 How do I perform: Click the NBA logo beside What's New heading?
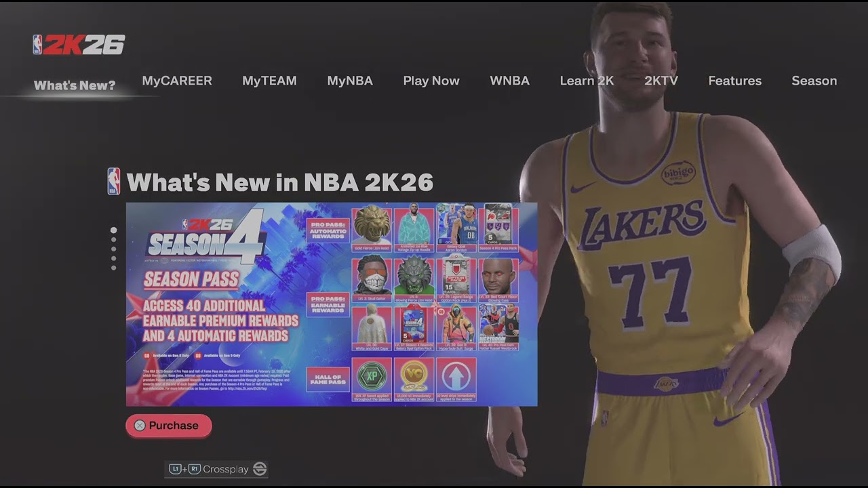[114, 182]
